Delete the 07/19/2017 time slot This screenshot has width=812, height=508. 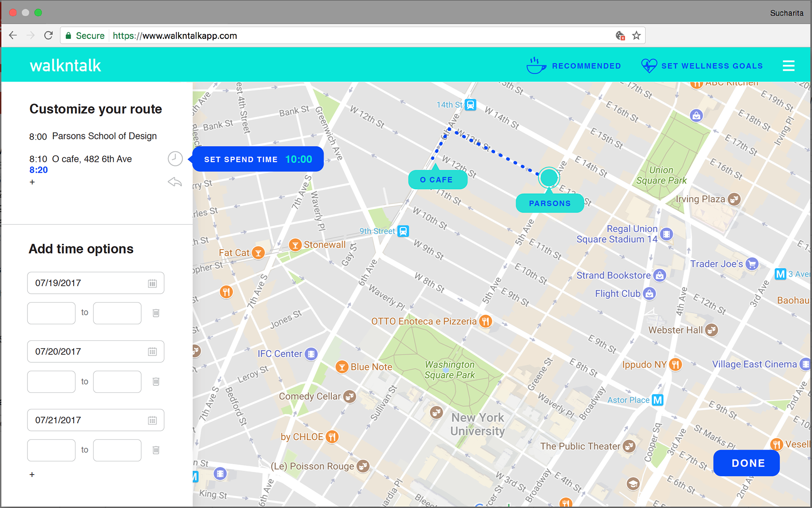(x=156, y=313)
